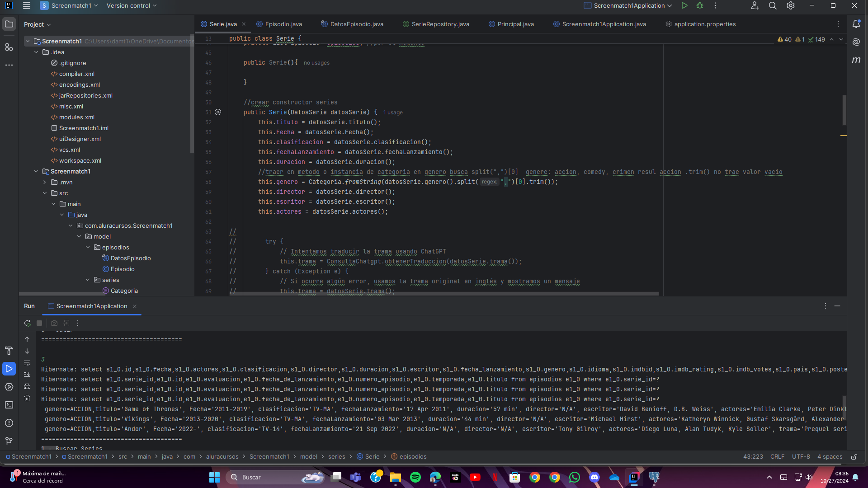868x488 pixels.
Task: Open the Code With Me icon
Action: (x=755, y=5)
